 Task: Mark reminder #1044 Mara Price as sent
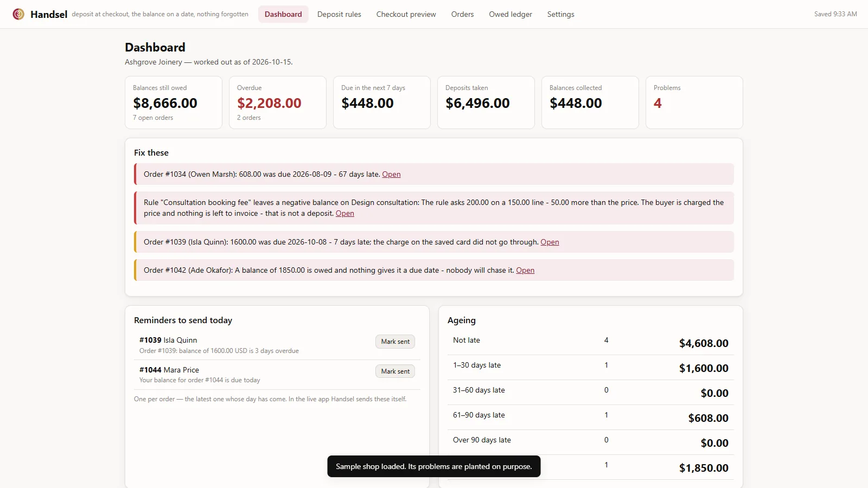click(395, 371)
